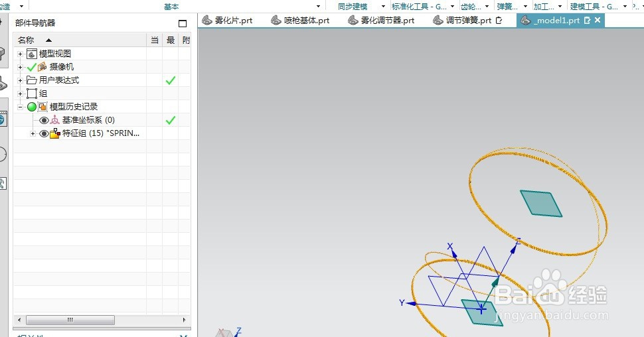644x337 pixels.
Task: Expand the 摄像机 tree node
Action: (x=20, y=67)
